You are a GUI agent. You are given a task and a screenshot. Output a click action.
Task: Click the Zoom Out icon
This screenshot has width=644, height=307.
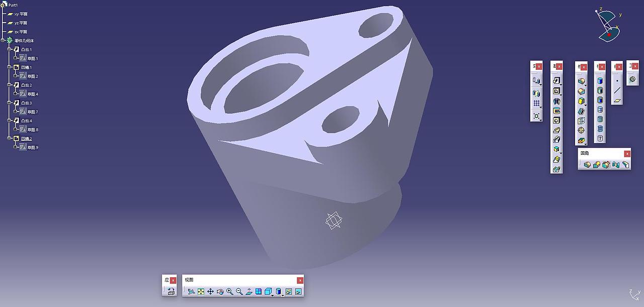(x=239, y=291)
